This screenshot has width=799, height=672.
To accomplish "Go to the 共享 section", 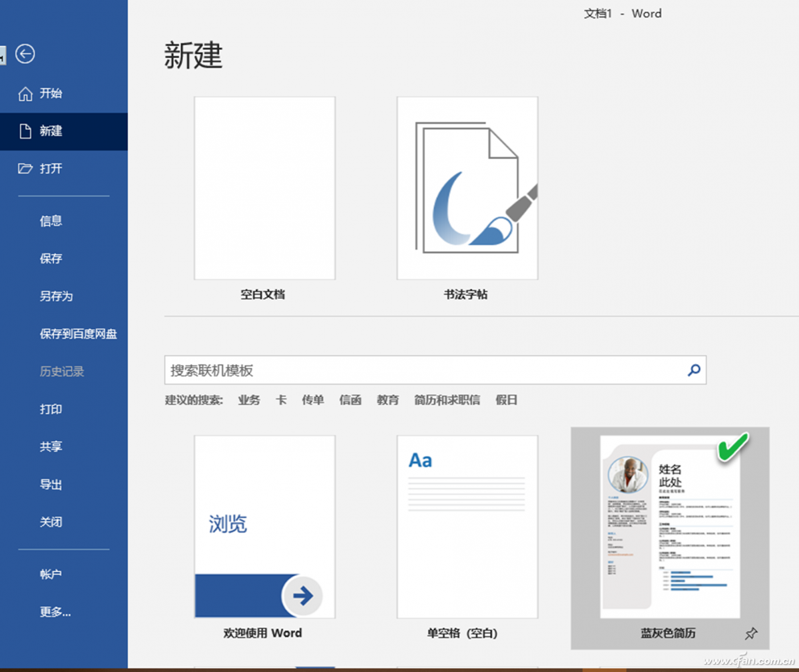I will pyautogui.click(x=51, y=447).
